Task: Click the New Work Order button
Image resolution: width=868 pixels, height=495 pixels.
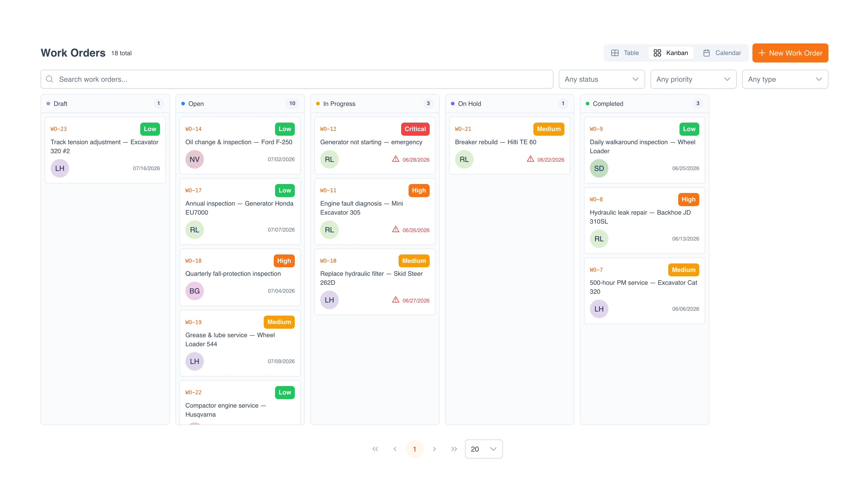Action: point(790,53)
